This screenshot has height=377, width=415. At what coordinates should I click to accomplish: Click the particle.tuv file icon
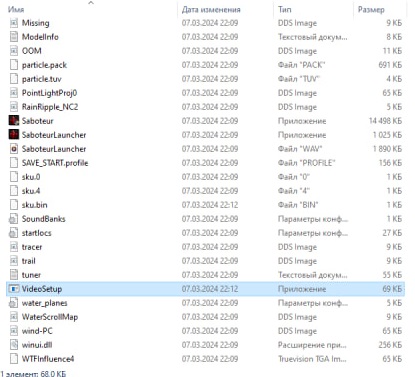(14, 79)
